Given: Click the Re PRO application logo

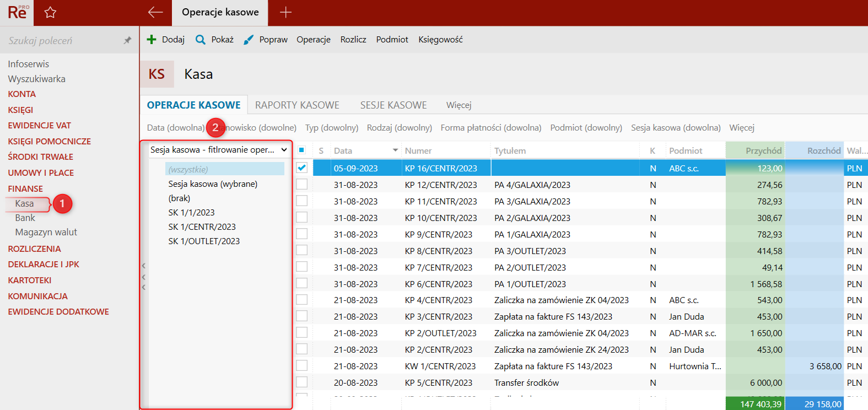Looking at the screenshot, I should 17,13.
